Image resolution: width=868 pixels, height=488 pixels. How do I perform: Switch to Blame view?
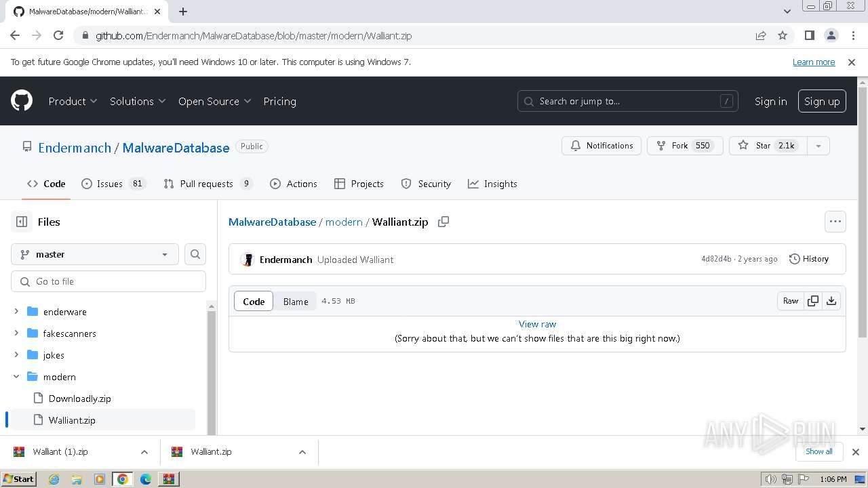296,302
